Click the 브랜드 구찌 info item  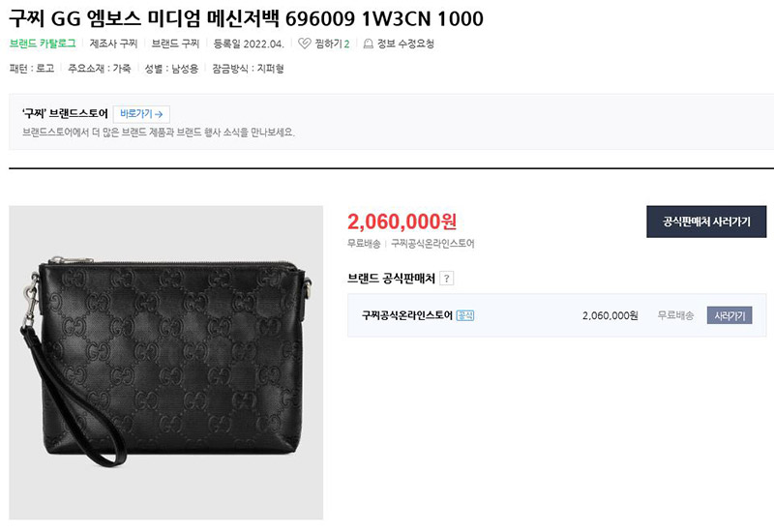(175, 44)
